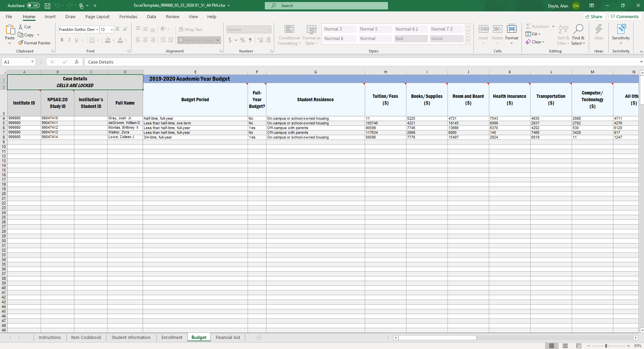Toggle Bold formatting
The width and height of the screenshot is (644, 349).
62,40
